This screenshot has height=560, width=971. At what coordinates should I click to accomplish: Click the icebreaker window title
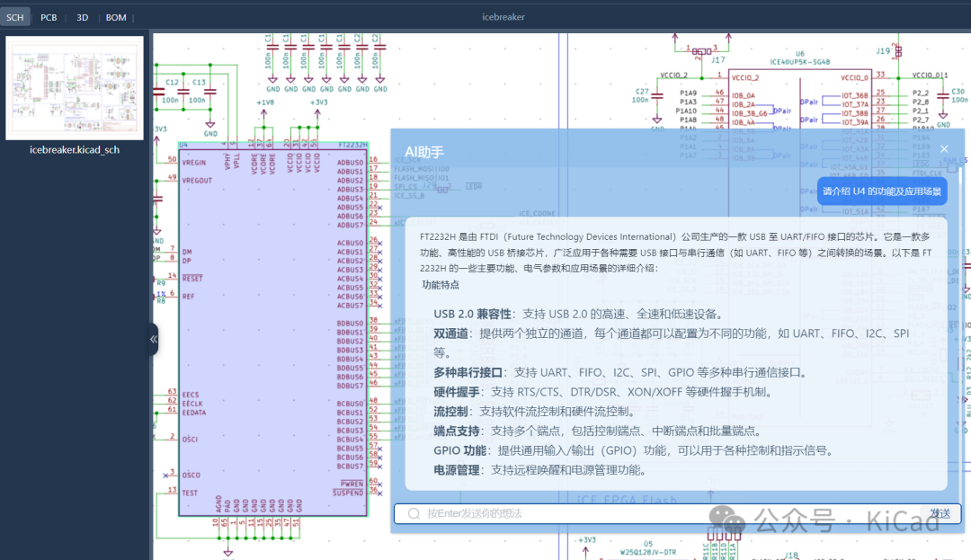[x=503, y=17]
